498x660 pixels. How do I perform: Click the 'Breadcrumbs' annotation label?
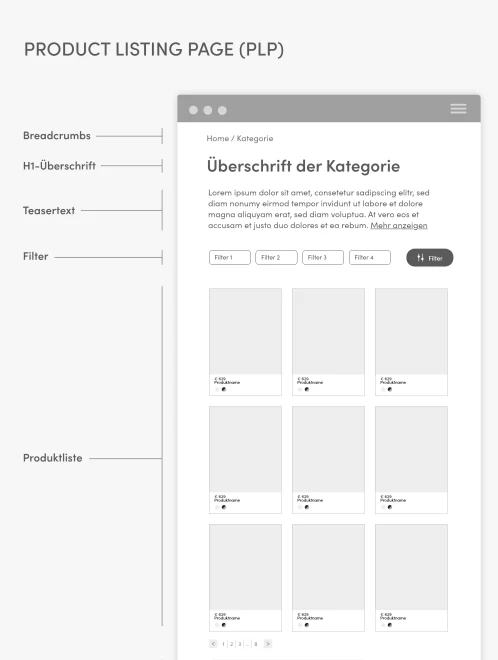pos(57,136)
